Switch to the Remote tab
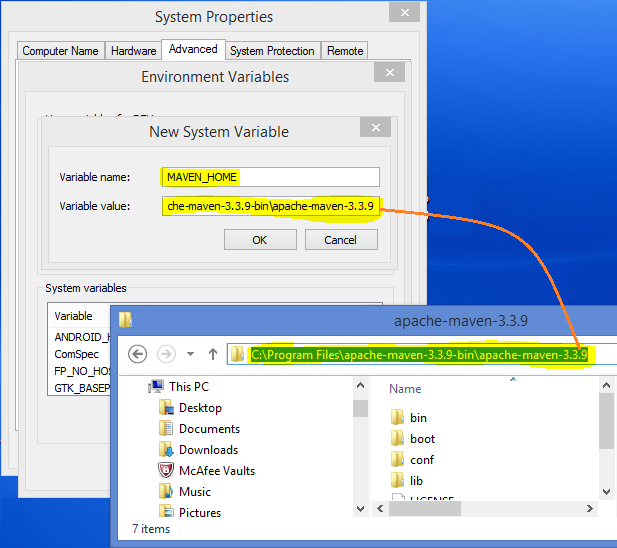 [x=345, y=51]
